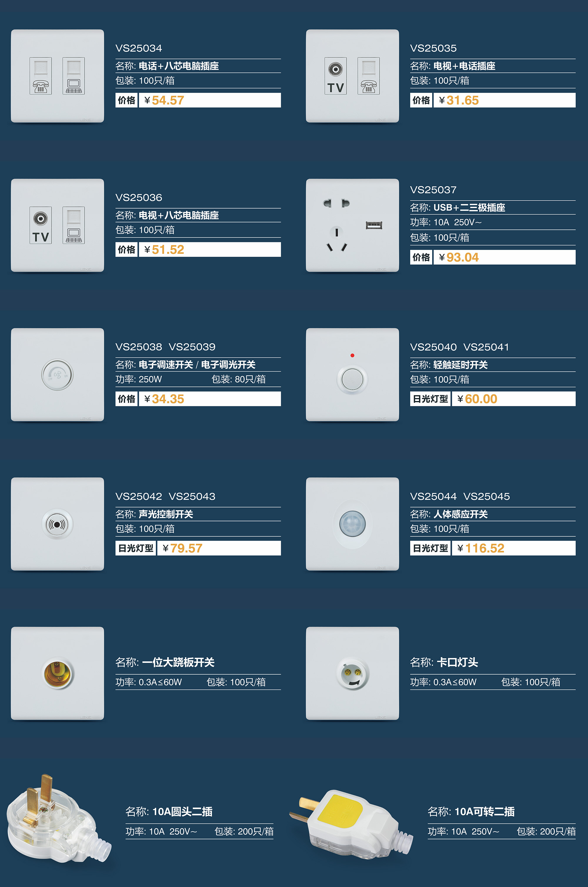Click the USB port on VS25037 socket
Screen dimensions: 588x887
(x=374, y=225)
